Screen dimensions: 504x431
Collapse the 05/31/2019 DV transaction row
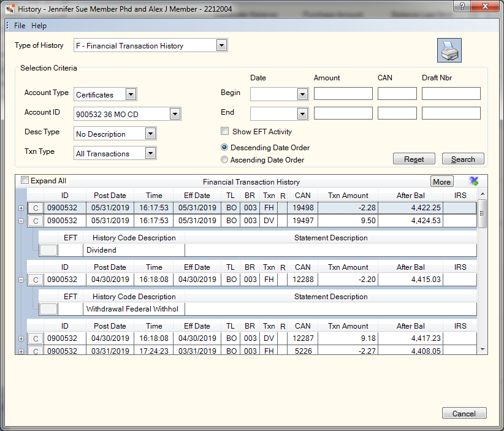point(21,221)
